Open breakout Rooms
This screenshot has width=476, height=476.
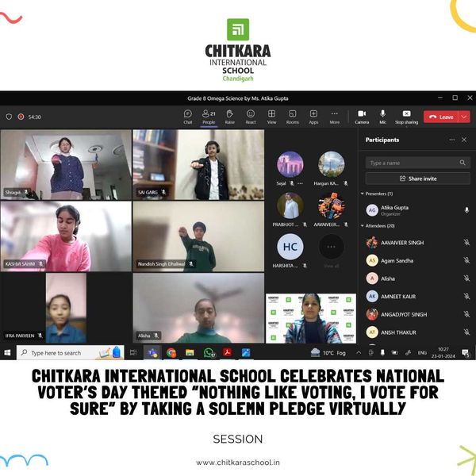pyautogui.click(x=293, y=117)
